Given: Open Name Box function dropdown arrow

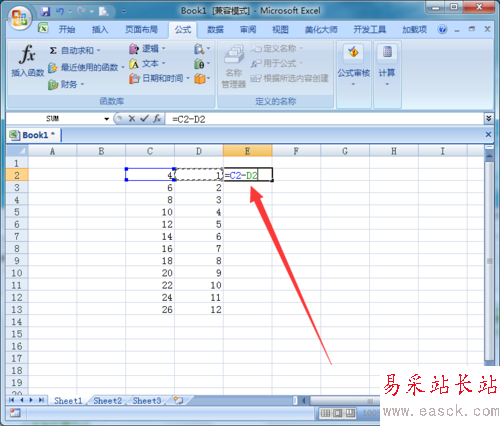Looking at the screenshot, I should tap(106, 119).
